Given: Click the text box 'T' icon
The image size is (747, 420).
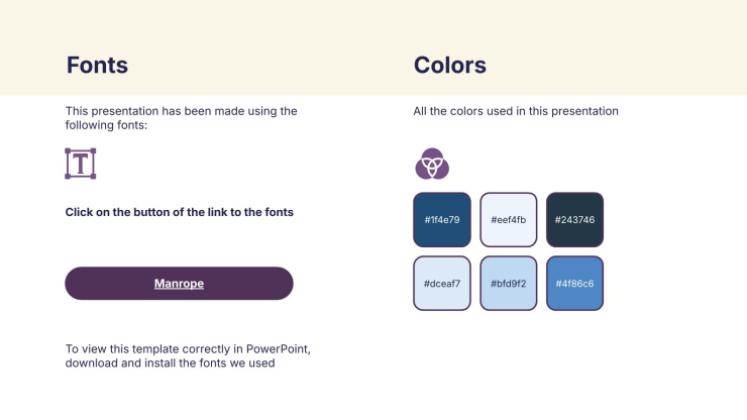Looking at the screenshot, I should [80, 163].
